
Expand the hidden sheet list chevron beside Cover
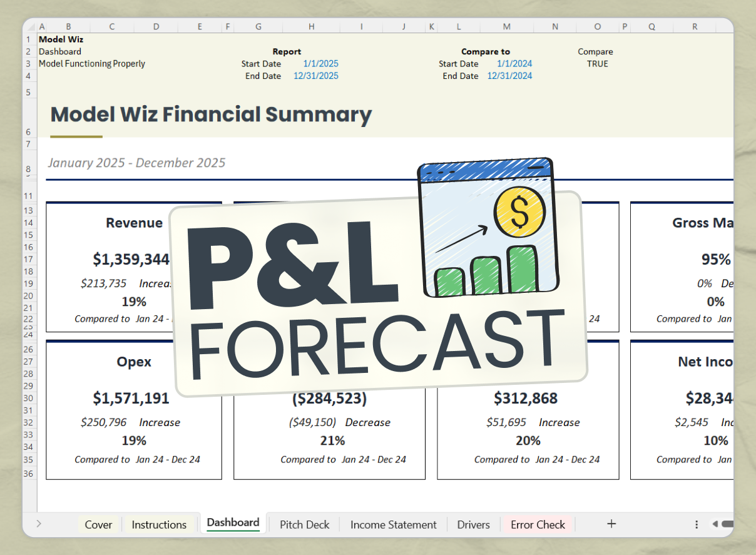39,522
